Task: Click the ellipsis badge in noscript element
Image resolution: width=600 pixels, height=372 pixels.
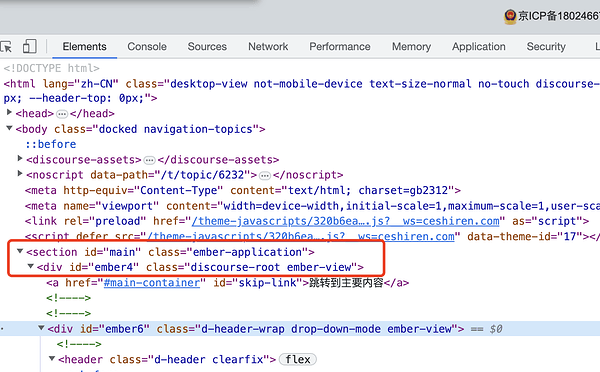Action: (x=265, y=176)
